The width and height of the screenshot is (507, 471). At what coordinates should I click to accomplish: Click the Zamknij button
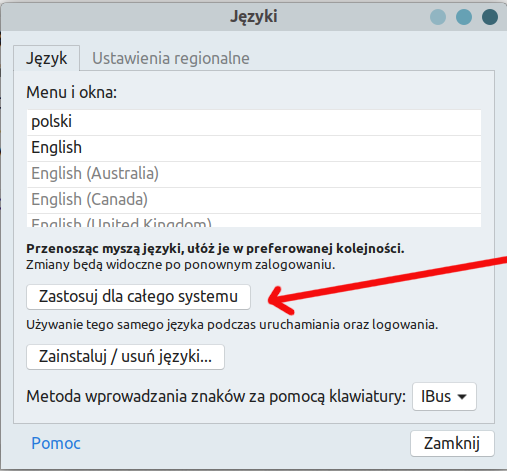[452, 443]
